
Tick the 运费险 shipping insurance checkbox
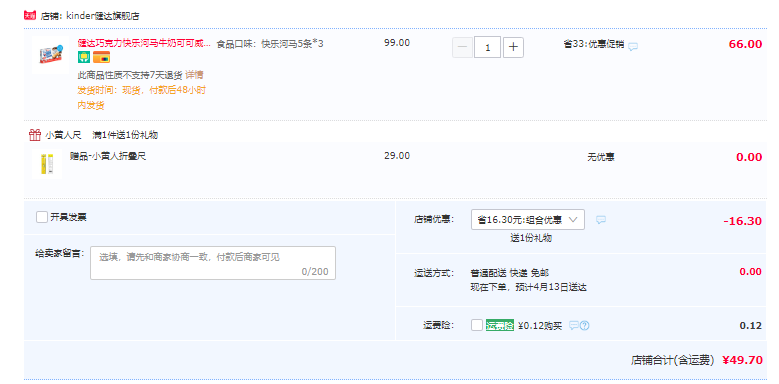(476, 325)
